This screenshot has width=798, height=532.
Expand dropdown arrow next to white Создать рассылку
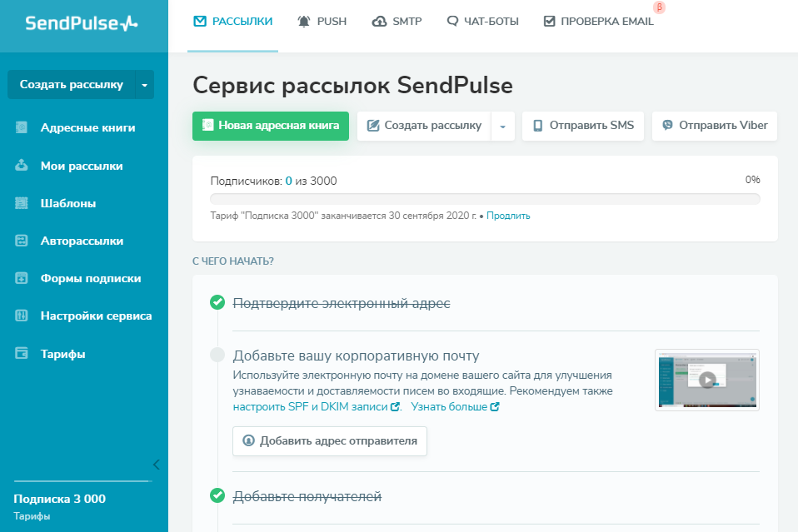coord(503,127)
